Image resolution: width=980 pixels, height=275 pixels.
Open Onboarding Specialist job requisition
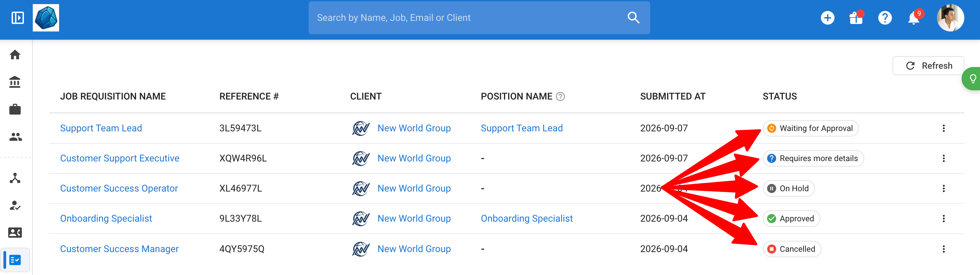pos(106,218)
